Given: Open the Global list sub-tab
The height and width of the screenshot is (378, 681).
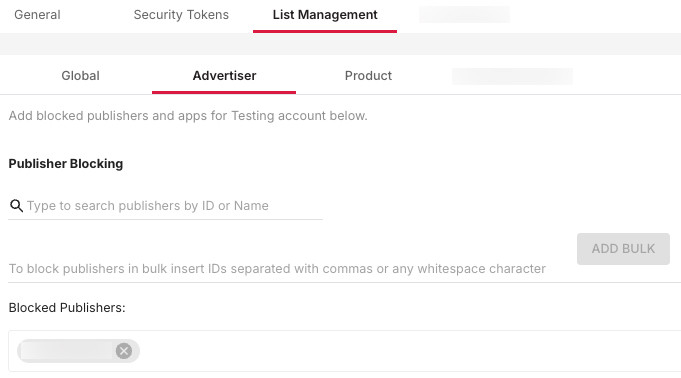Looking at the screenshot, I should coord(80,76).
